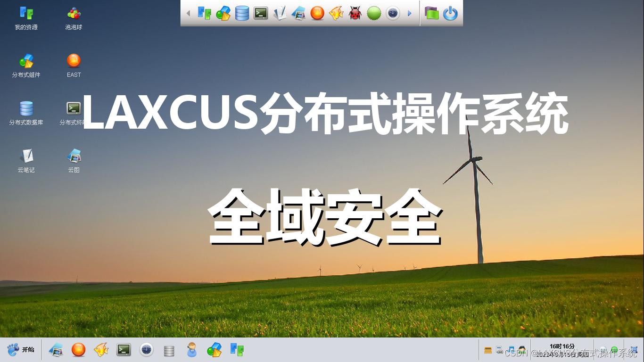Launch the orange EAST ball on bottom taskbar
This screenshot has width=644, height=362.
78,350
